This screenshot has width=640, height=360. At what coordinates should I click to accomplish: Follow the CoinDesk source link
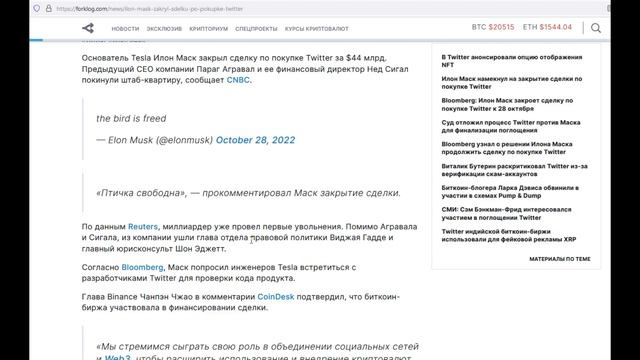click(276, 297)
